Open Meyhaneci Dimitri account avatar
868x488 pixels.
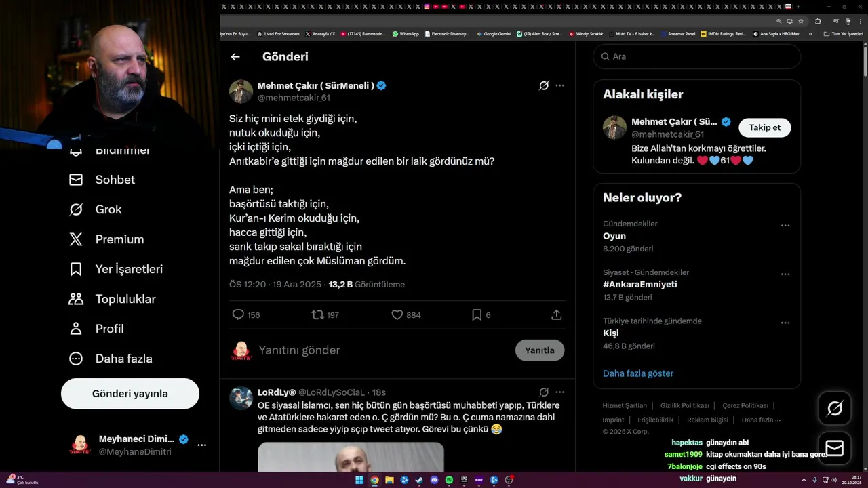(81, 445)
